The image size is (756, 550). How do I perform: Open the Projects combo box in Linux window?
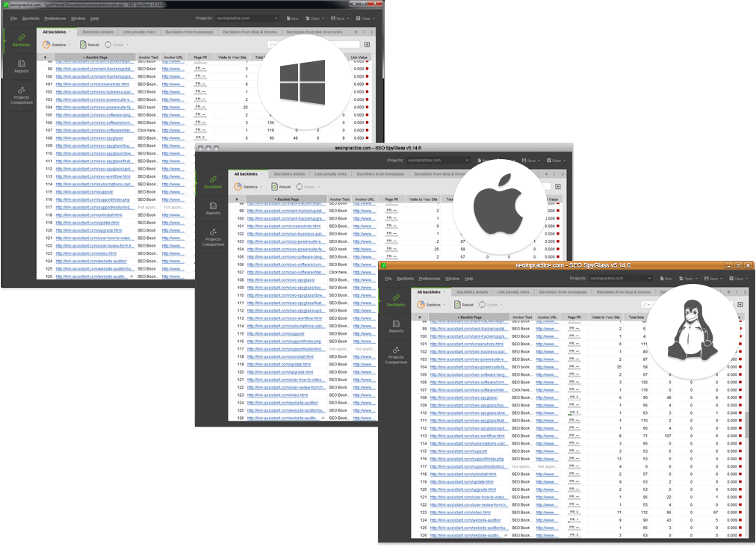[x=621, y=279]
